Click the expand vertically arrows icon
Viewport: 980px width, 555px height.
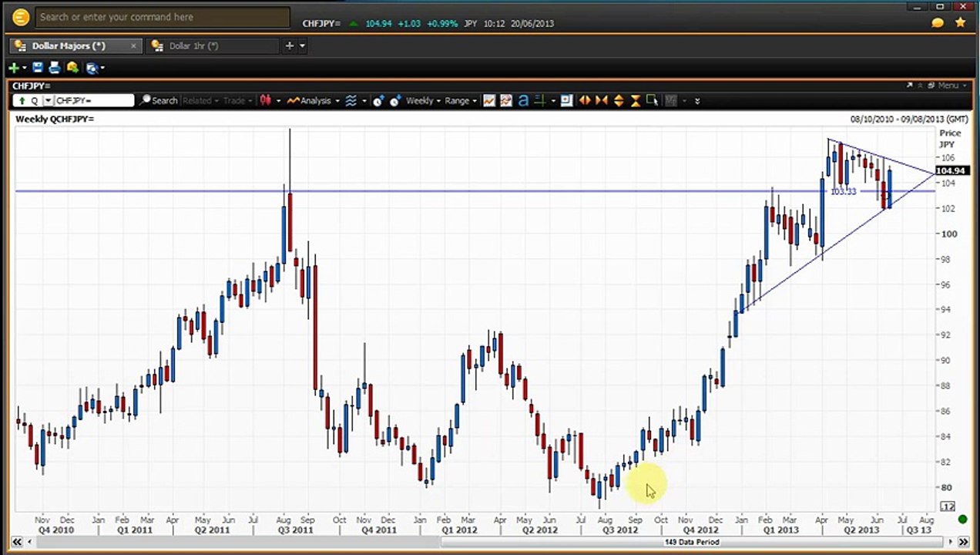tap(619, 100)
